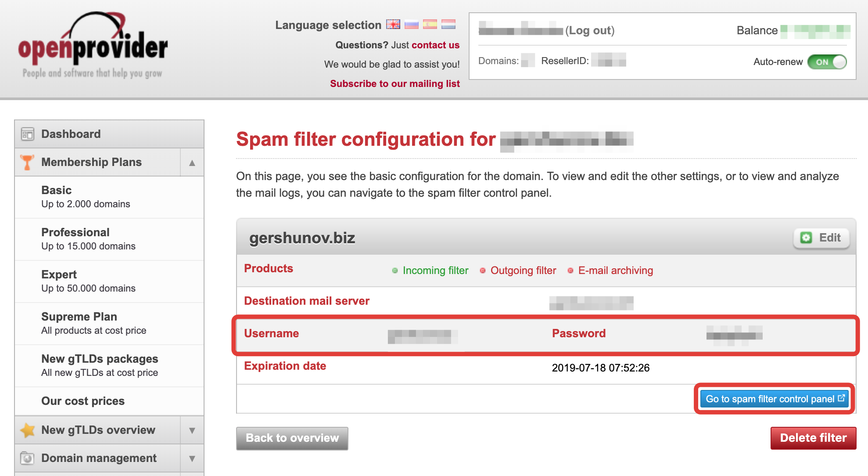This screenshot has height=476, width=868.
Task: Open Our cost prices entry
Action: coord(109,401)
